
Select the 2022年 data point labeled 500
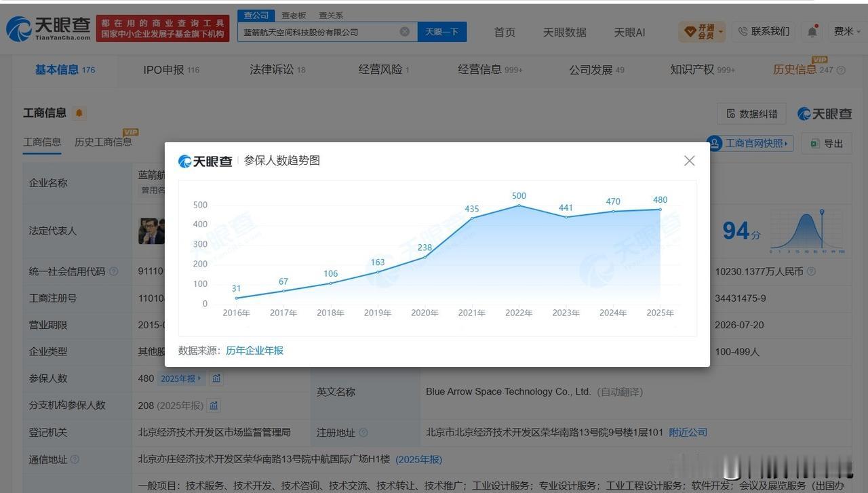519,205
